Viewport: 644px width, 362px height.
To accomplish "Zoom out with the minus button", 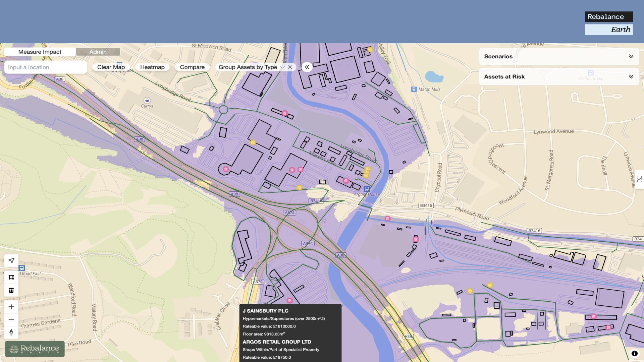I will pos(11,319).
